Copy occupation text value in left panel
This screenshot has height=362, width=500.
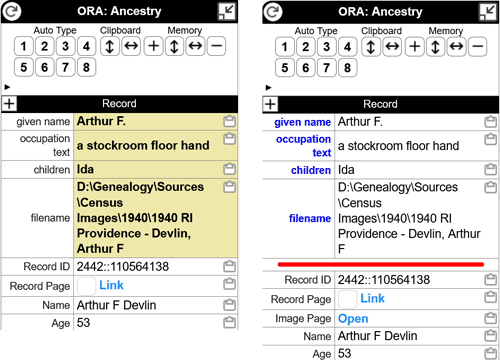point(229,138)
